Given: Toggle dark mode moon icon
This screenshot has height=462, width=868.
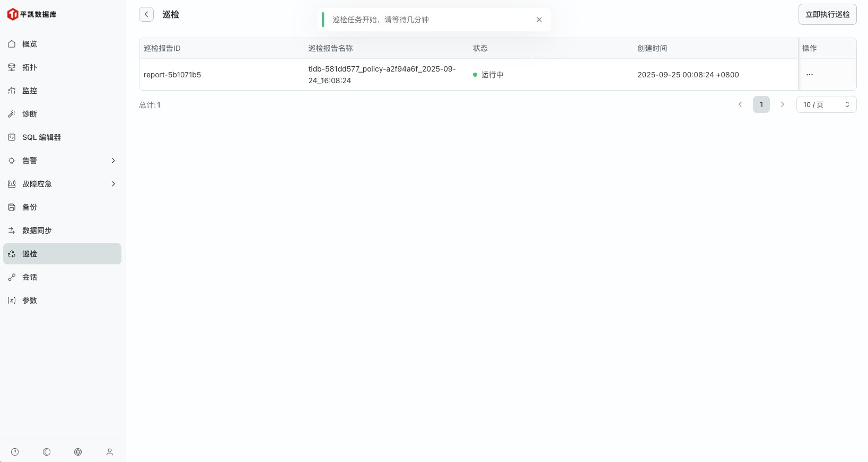Looking at the screenshot, I should click(x=47, y=452).
